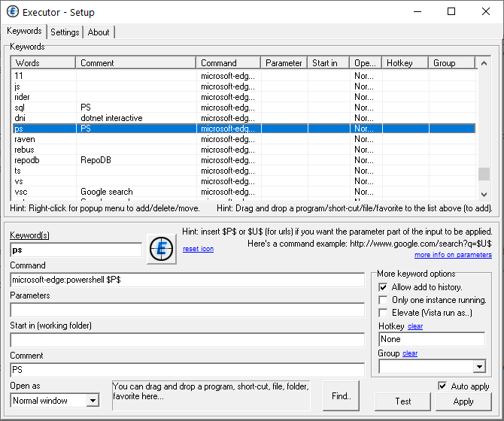Open the Settings tab
The height and width of the screenshot is (421, 504).
[x=65, y=32]
